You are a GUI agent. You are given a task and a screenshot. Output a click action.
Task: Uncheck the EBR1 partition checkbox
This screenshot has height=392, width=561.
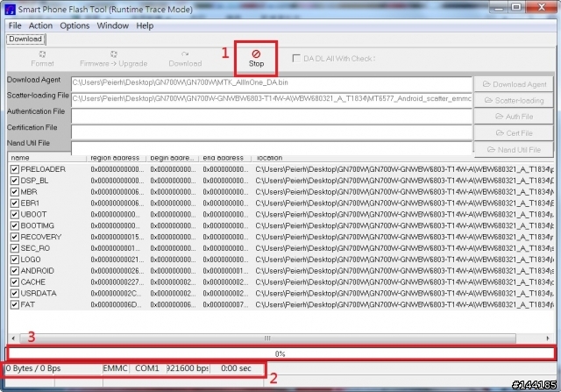[x=14, y=203]
